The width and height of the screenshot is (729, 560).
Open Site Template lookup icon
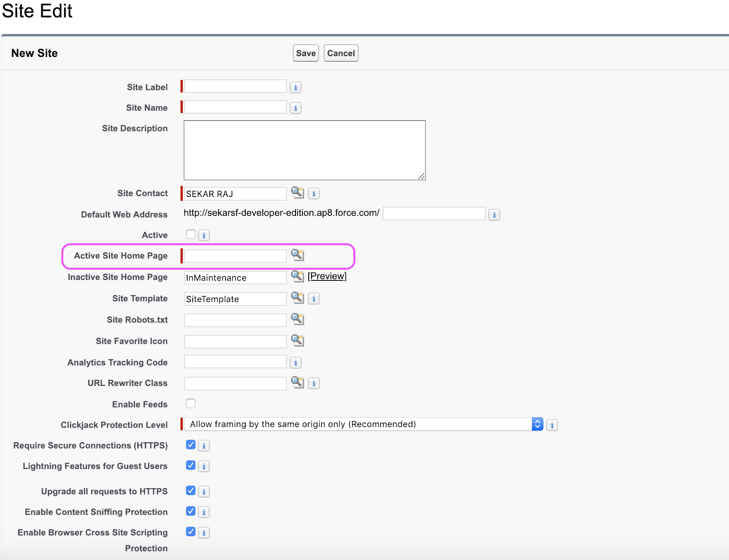(297, 297)
